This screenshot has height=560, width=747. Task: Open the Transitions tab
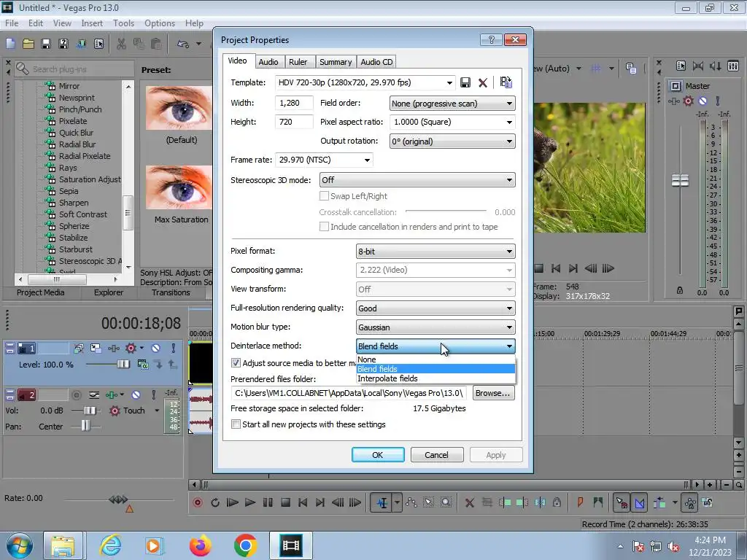171,292
